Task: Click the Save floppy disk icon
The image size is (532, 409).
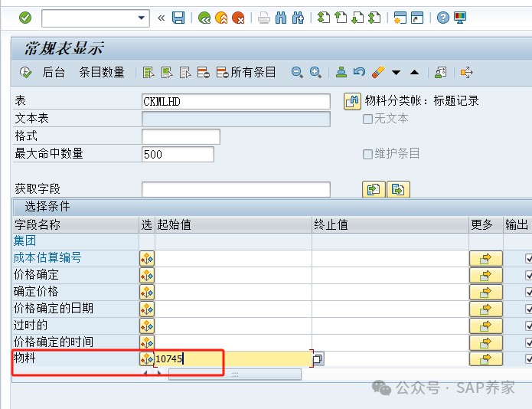Action: coord(178,18)
